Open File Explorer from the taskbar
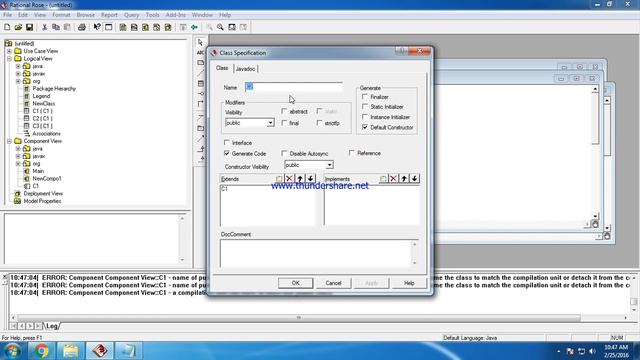This screenshot has width=640, height=360. (x=71, y=351)
